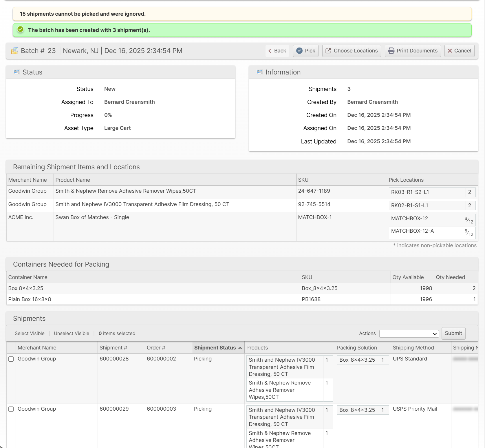Click the Cancel X icon
The image size is (485, 448).
[450, 51]
